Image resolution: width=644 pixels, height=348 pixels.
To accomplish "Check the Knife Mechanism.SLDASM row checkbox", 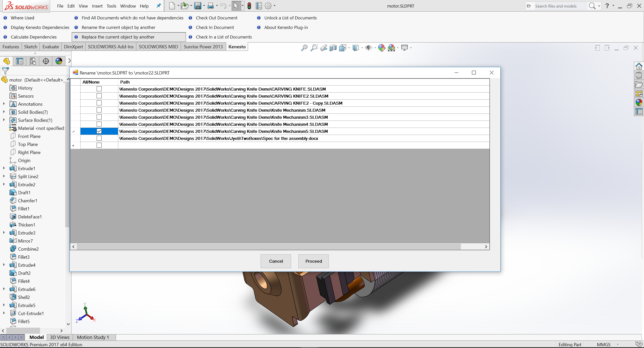I will point(99,110).
